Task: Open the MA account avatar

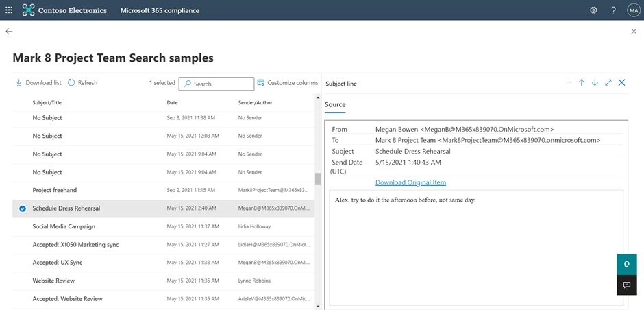Action: [x=633, y=10]
